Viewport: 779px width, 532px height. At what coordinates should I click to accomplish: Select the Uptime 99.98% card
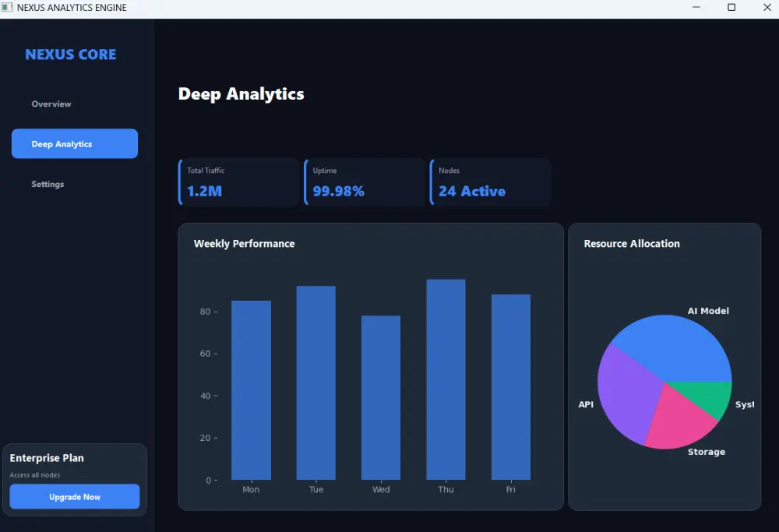tap(365, 181)
